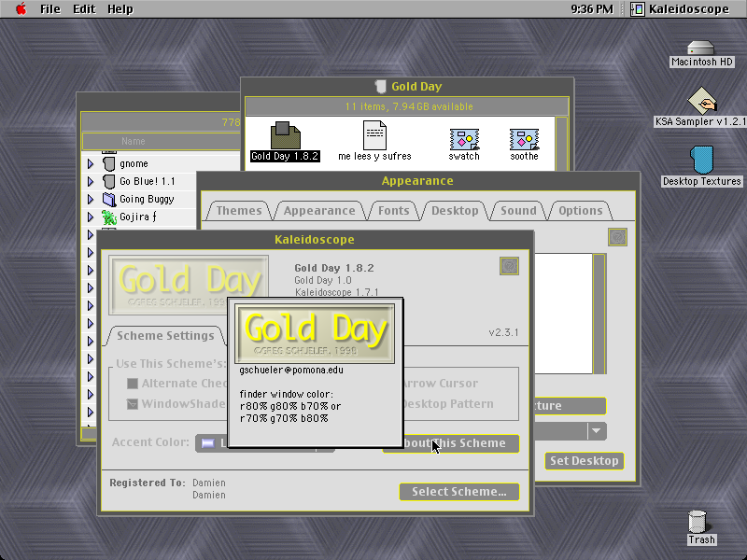This screenshot has width=747, height=560.
Task: Select the swatch file icon
Action: tap(464, 139)
